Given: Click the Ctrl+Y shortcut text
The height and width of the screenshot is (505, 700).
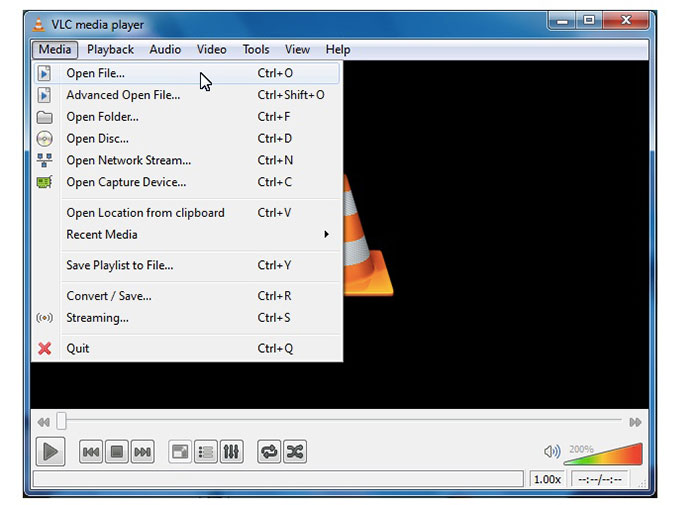Looking at the screenshot, I should (x=274, y=265).
